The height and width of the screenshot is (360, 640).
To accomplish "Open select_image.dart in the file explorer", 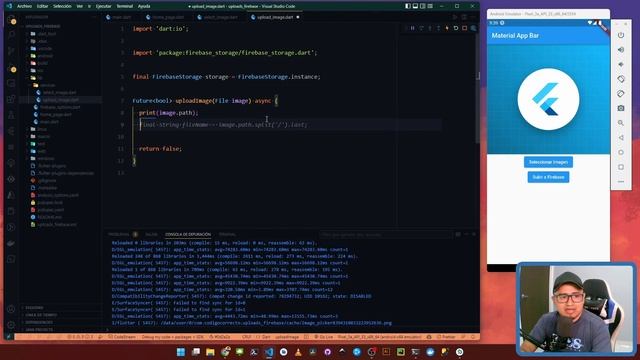I will 59,93.
